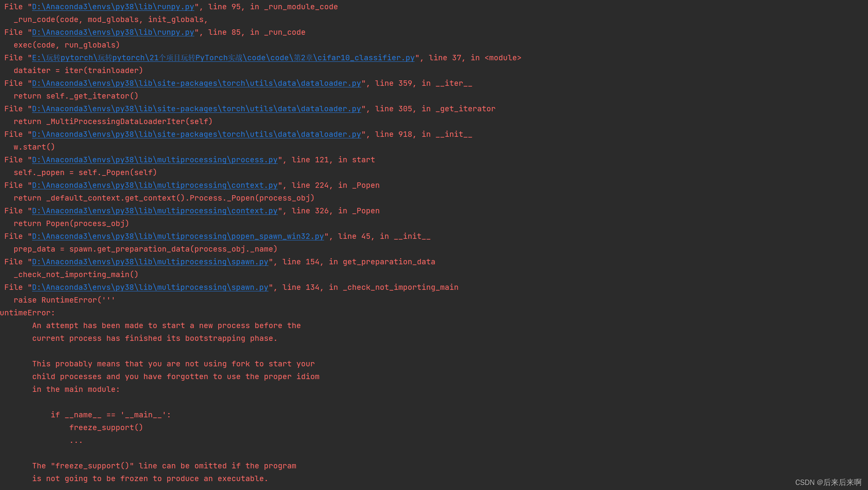The height and width of the screenshot is (490, 868).
Task: Click the CSDN watermark text
Action: pos(828,482)
